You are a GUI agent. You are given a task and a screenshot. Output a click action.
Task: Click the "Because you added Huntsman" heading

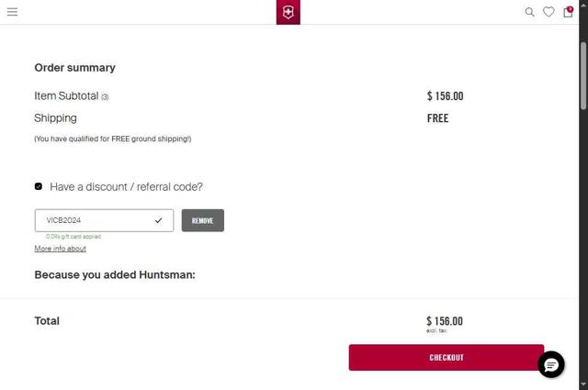(x=115, y=274)
